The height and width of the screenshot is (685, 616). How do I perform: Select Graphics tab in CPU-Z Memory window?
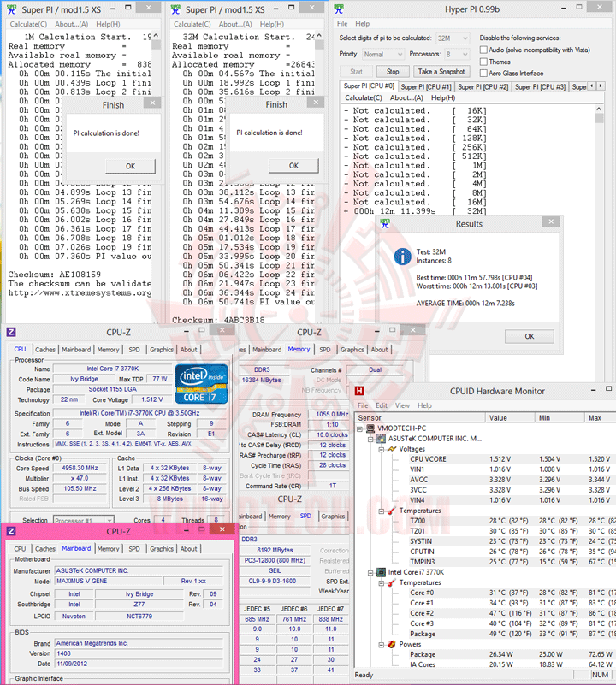point(352,350)
